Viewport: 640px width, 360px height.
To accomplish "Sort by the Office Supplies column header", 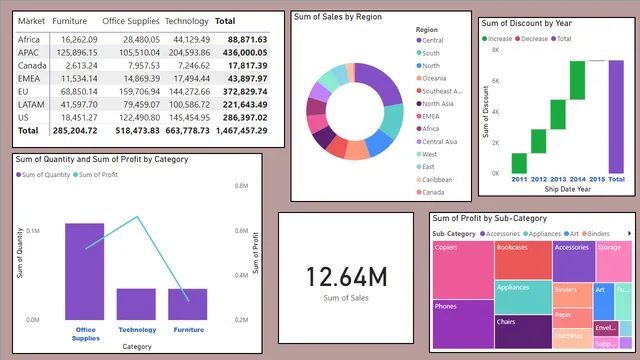I will 131,21.
